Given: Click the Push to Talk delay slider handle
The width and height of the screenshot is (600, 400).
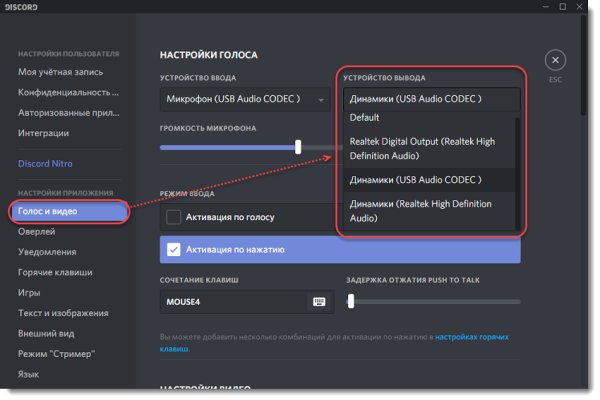Looking at the screenshot, I should pos(351,300).
